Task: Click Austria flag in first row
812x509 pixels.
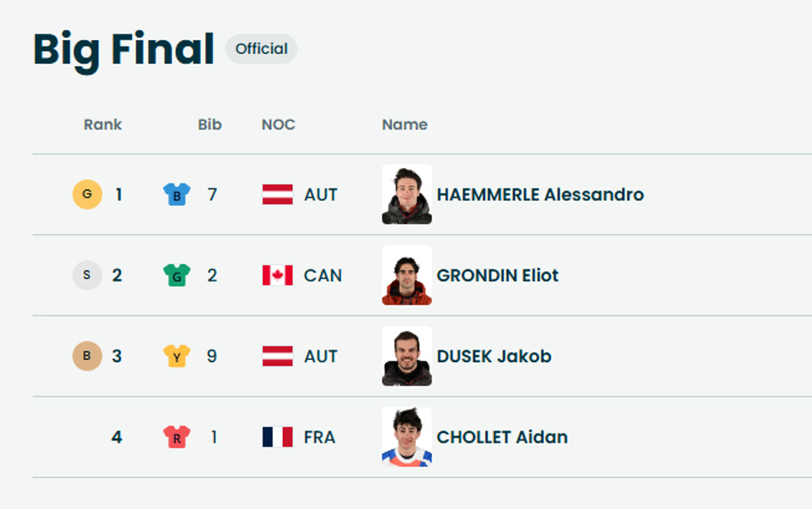Action: (x=277, y=195)
